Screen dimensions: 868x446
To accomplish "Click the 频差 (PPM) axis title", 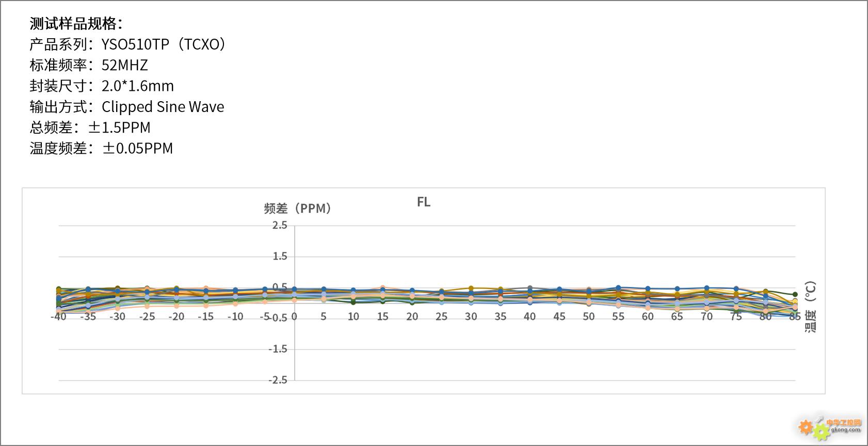I will click(298, 209).
